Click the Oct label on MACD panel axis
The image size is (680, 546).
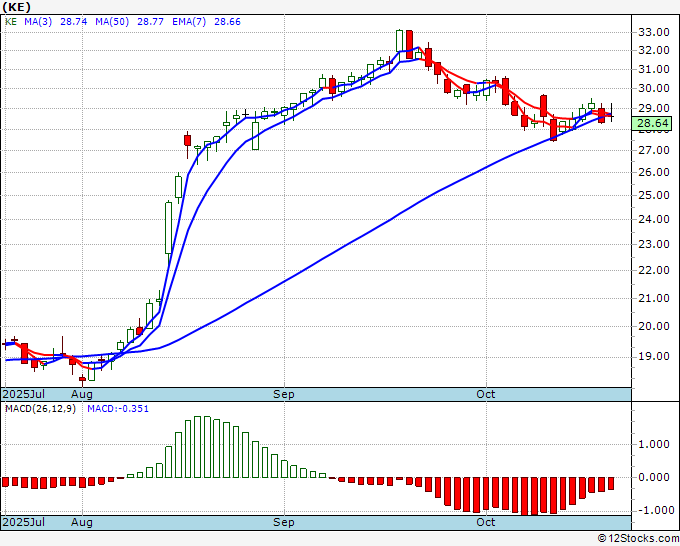pos(486,522)
